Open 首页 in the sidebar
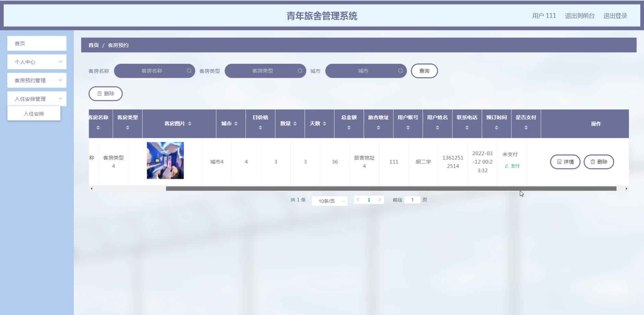This screenshot has width=644, height=315. click(37, 43)
